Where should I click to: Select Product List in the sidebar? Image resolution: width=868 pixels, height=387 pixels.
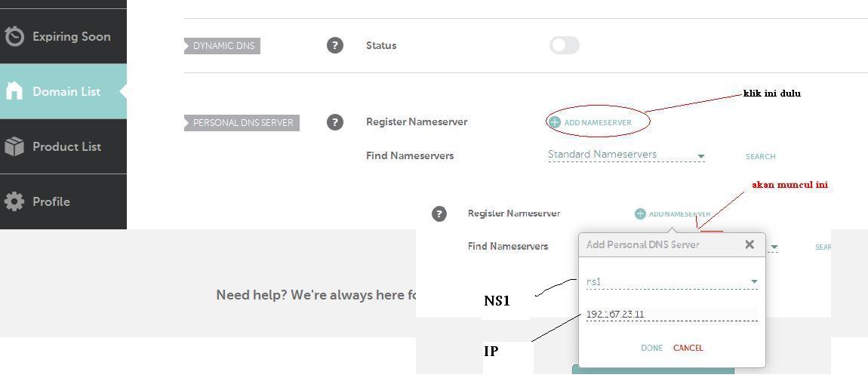coord(66,146)
